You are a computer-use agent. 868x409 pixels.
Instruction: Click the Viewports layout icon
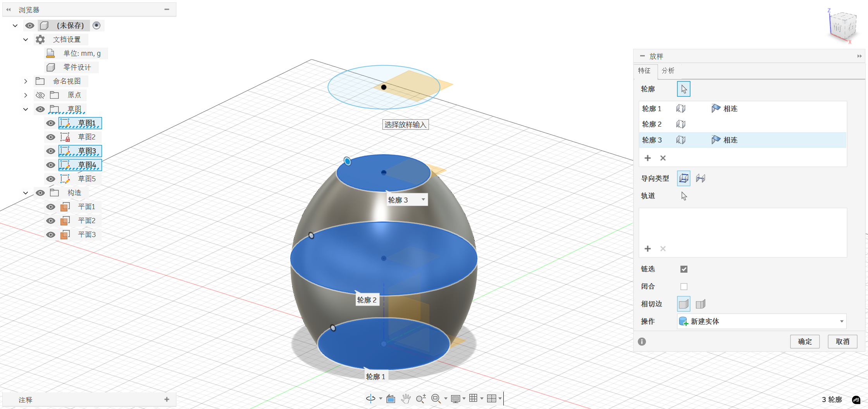491,398
